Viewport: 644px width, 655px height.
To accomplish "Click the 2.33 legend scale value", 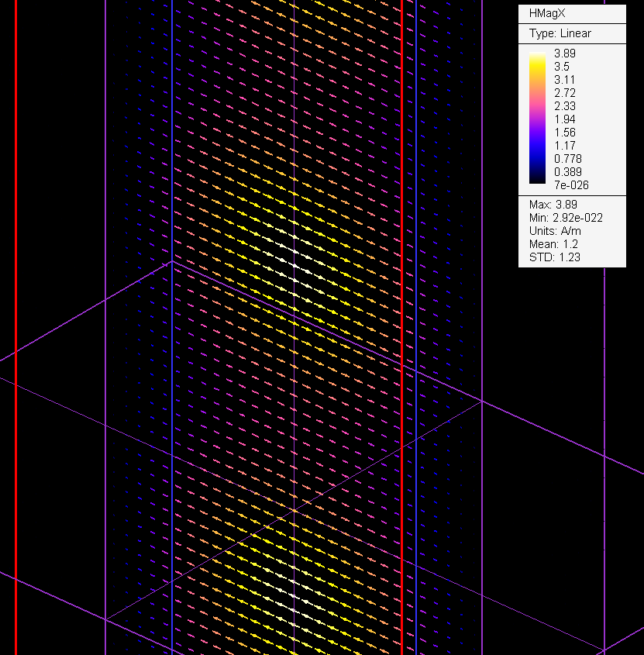I will (564, 106).
